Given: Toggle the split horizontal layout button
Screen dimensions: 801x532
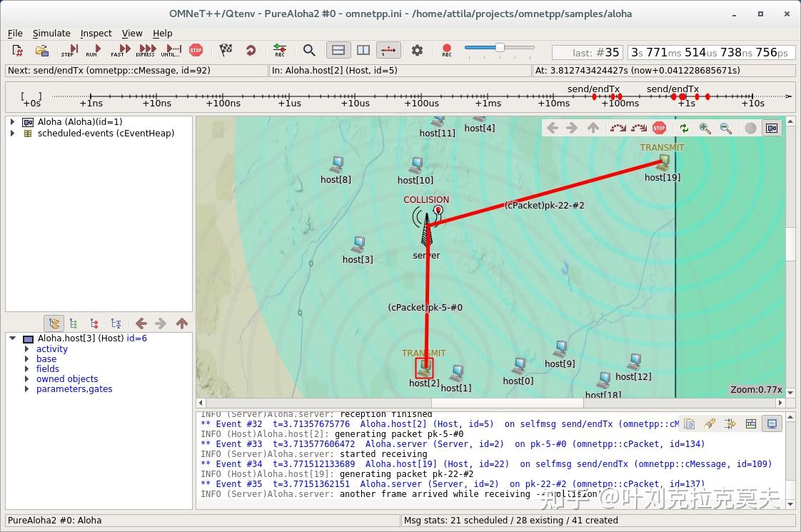Looking at the screenshot, I should click(338, 50).
